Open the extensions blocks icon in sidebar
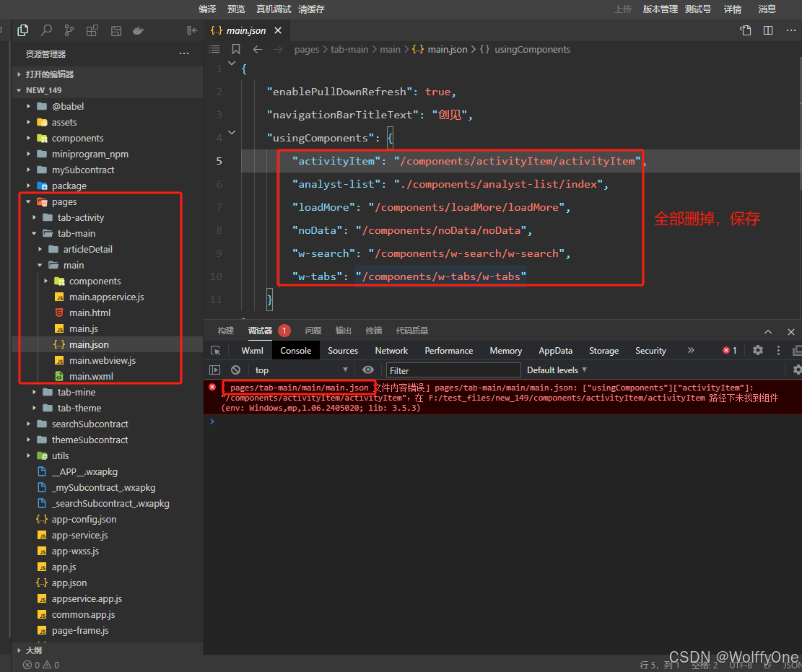Viewport: 802px width, 672px height. coord(92,31)
